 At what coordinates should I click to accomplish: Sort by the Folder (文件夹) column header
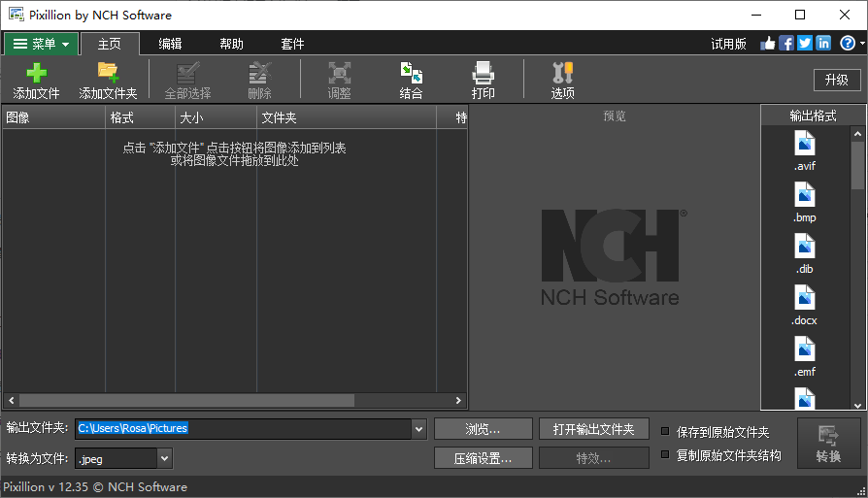347,117
